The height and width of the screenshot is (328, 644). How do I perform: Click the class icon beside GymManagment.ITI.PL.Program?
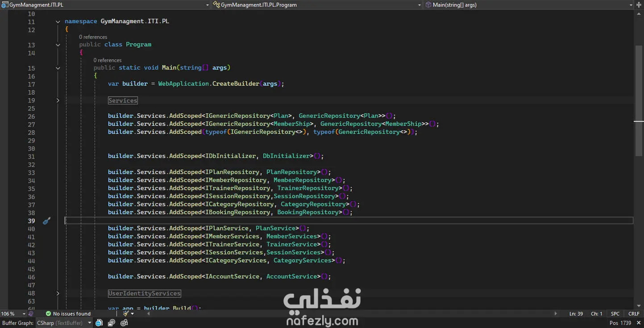click(x=216, y=5)
